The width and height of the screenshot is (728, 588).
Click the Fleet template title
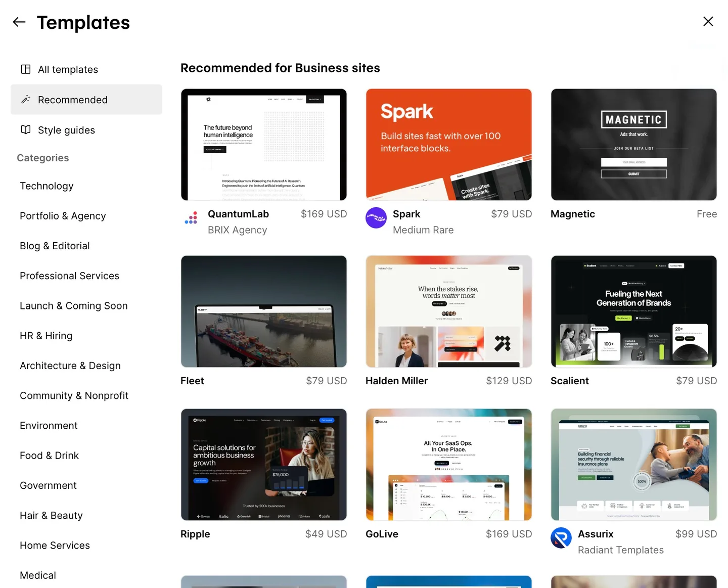tap(192, 381)
